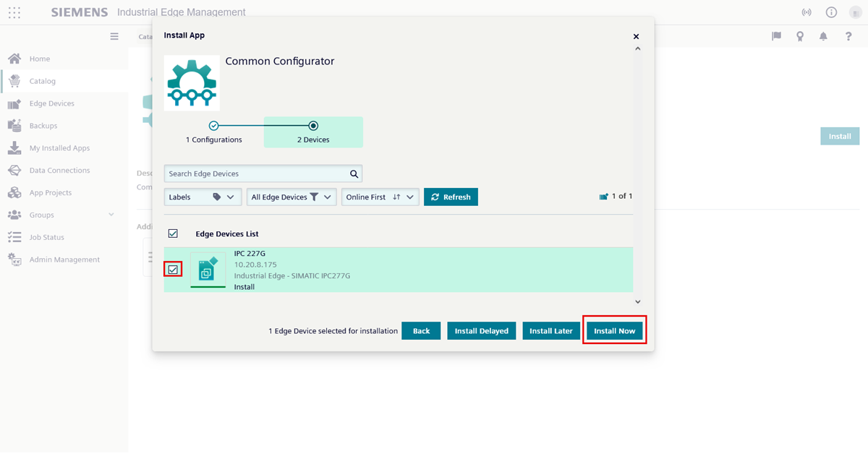Click the Refresh button
This screenshot has width=868, height=454.
click(x=451, y=197)
